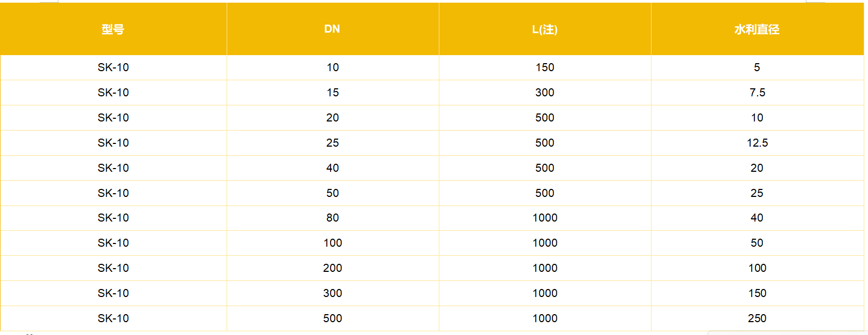
Task: Select the L(注) column header
Action: point(545,29)
